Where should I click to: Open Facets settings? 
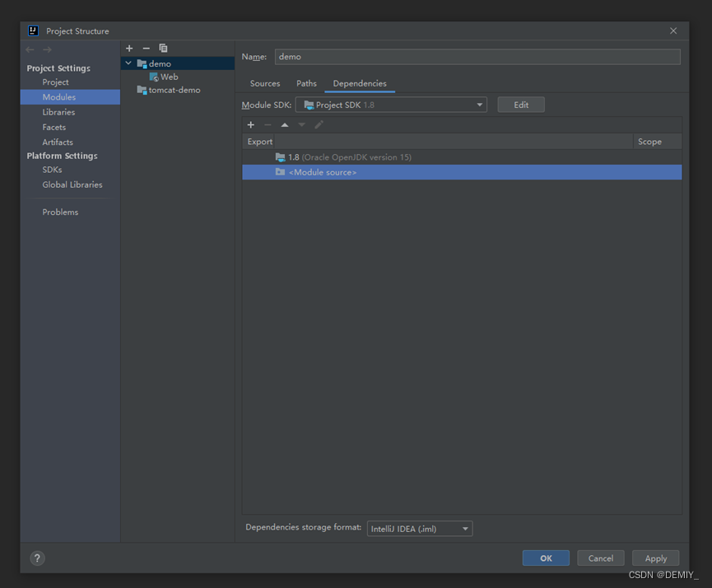(x=54, y=127)
